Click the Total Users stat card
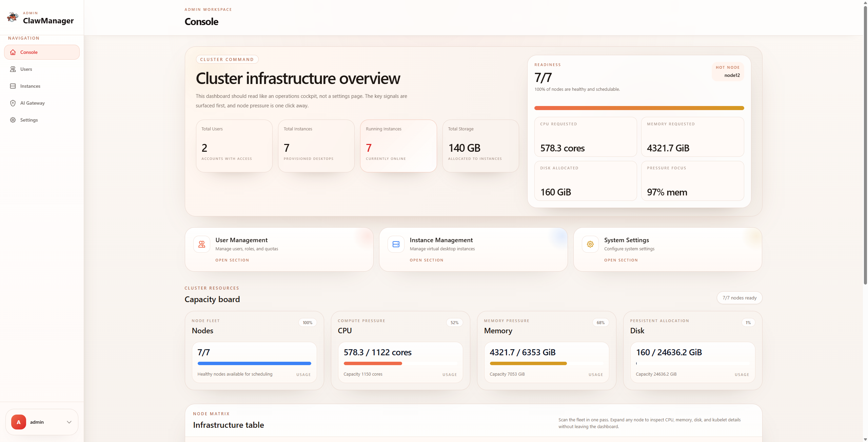 234,146
